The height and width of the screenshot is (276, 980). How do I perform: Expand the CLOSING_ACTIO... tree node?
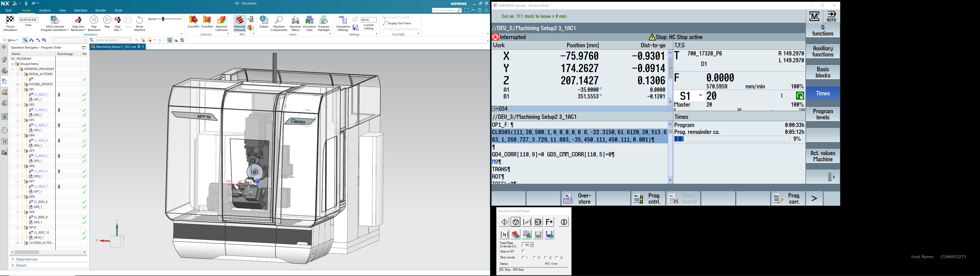[x=18, y=243]
